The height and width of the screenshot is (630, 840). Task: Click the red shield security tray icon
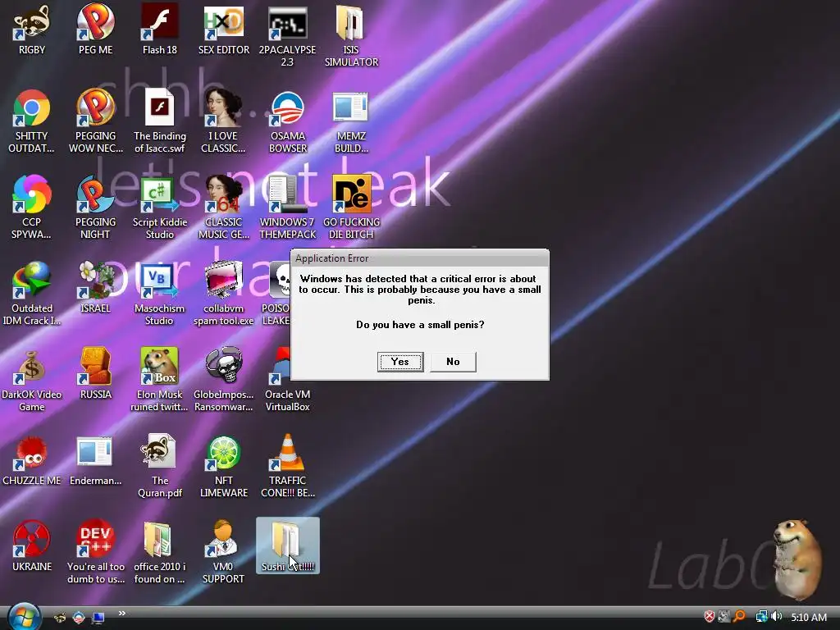[x=710, y=617]
